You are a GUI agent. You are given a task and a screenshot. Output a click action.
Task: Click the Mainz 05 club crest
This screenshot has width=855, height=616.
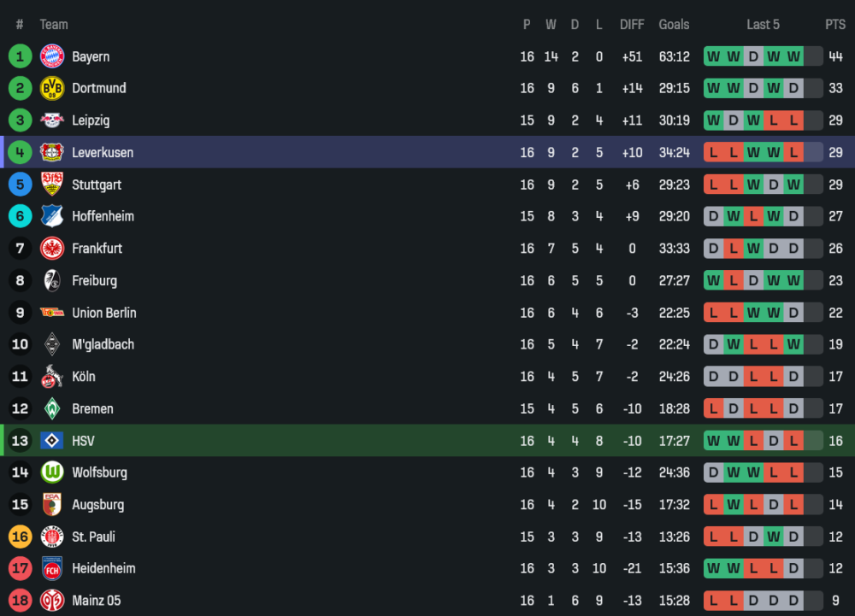52,601
